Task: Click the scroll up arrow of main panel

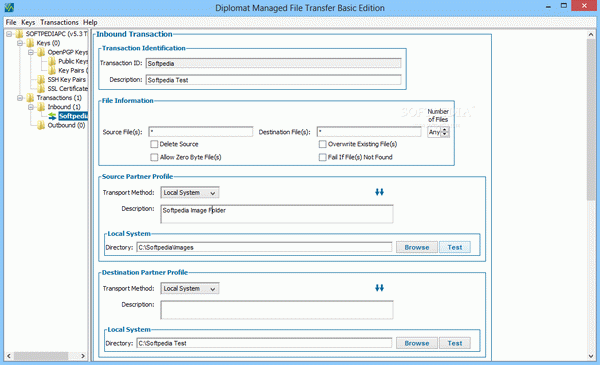Action: click(591, 34)
